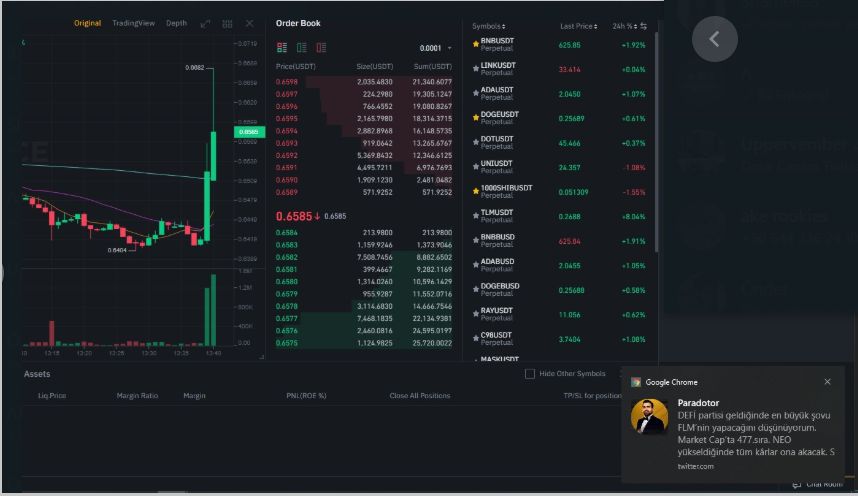Sort the list by 24h %
The image size is (858, 496).
624,26
